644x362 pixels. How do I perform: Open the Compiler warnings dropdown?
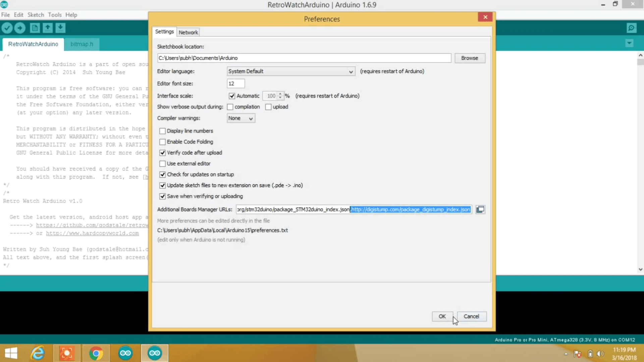pyautogui.click(x=241, y=118)
